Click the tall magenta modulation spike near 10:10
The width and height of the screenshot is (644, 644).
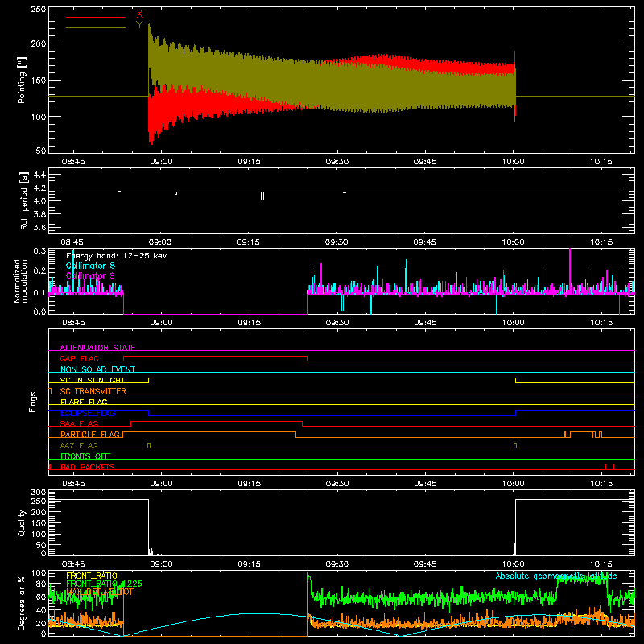pyautogui.click(x=570, y=270)
